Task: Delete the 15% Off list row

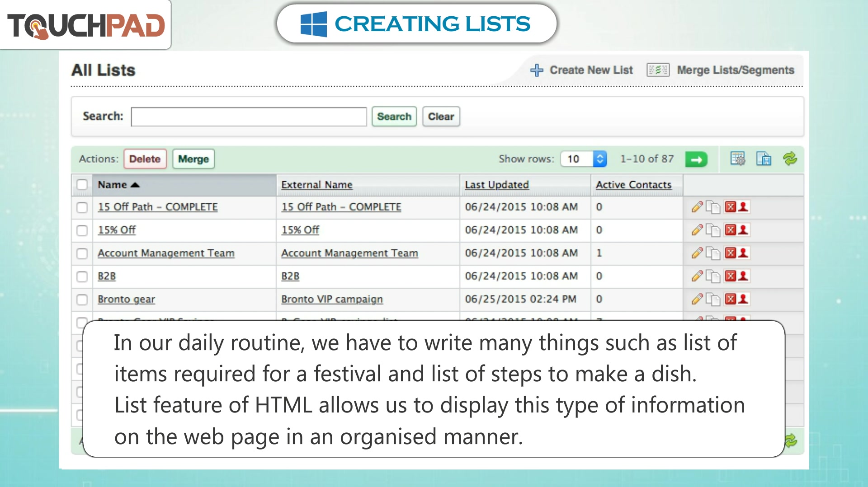Action: tap(730, 230)
